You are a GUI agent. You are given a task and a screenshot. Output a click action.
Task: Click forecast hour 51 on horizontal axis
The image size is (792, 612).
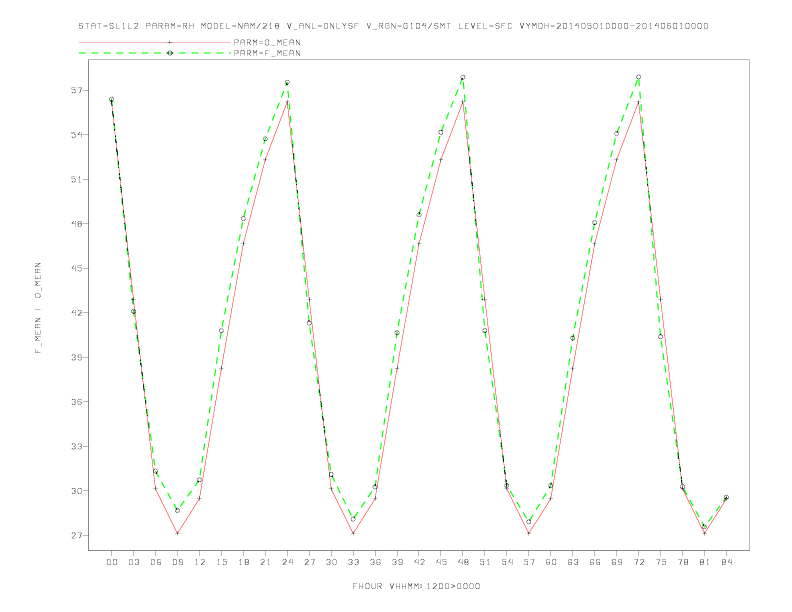(x=485, y=562)
